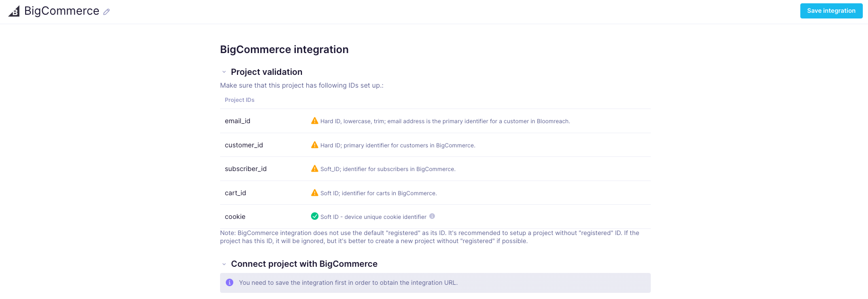Screen dimensions: 868x299
Task: Click 'Soft_ID; identifier for subscribers' description
Action: coord(388,169)
